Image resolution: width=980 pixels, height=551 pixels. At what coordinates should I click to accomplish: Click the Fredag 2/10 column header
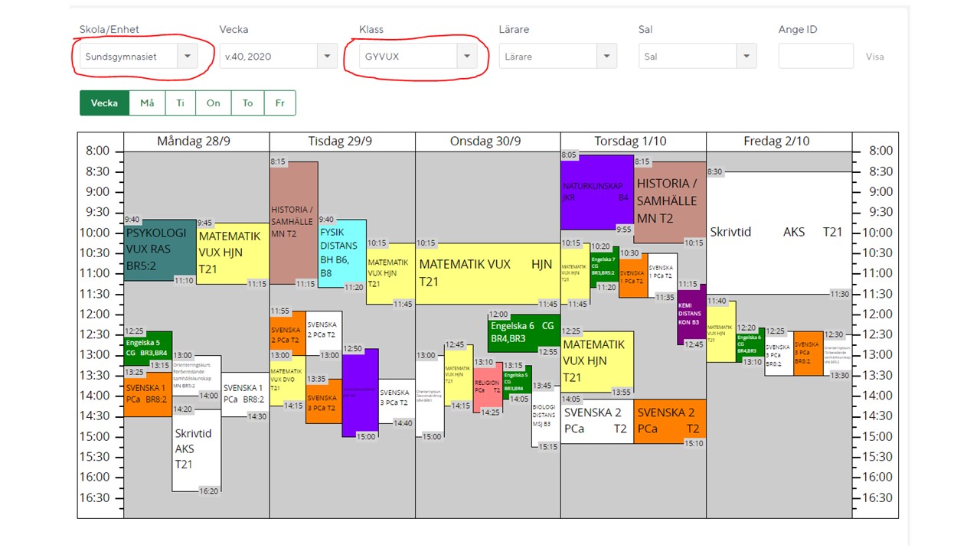coord(779,142)
